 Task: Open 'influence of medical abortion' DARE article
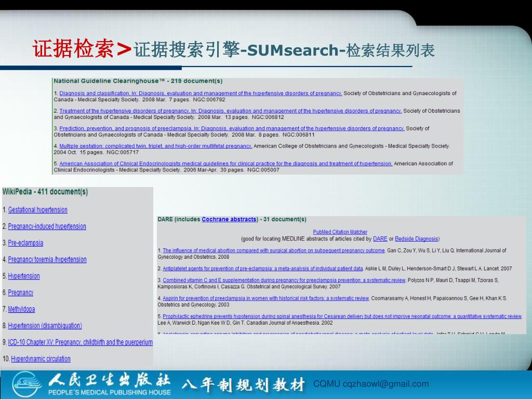coord(273,251)
